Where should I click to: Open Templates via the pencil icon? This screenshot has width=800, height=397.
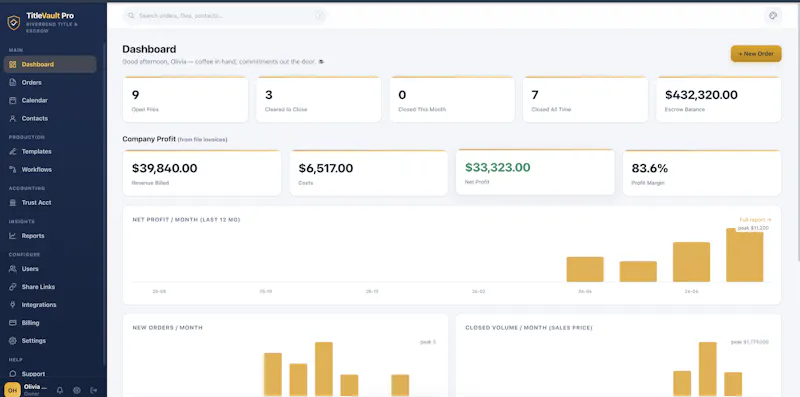(13, 152)
